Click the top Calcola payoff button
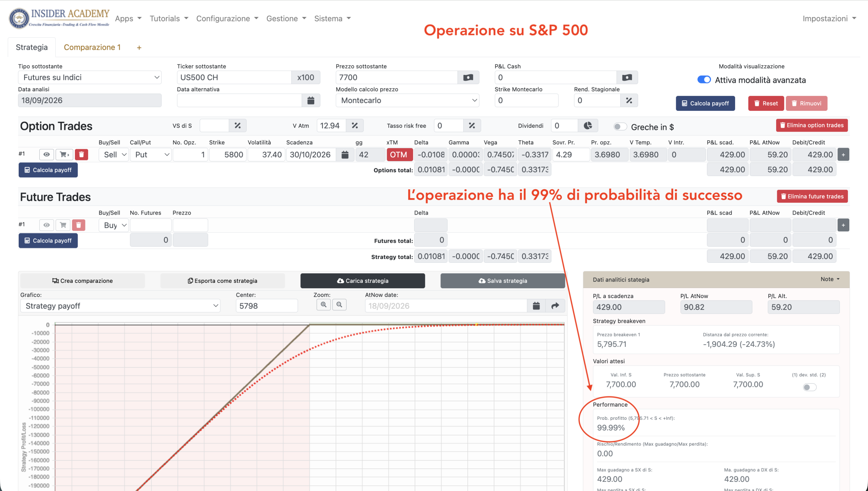868x491 pixels. click(x=705, y=103)
